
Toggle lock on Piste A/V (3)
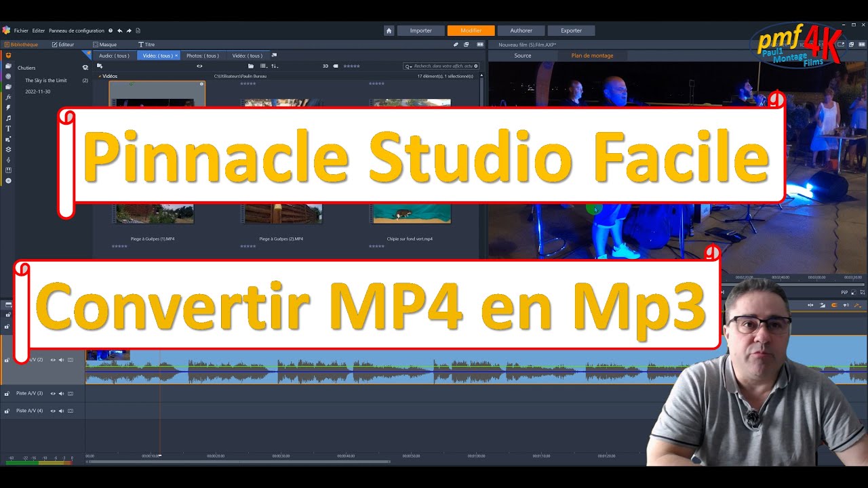(x=7, y=393)
